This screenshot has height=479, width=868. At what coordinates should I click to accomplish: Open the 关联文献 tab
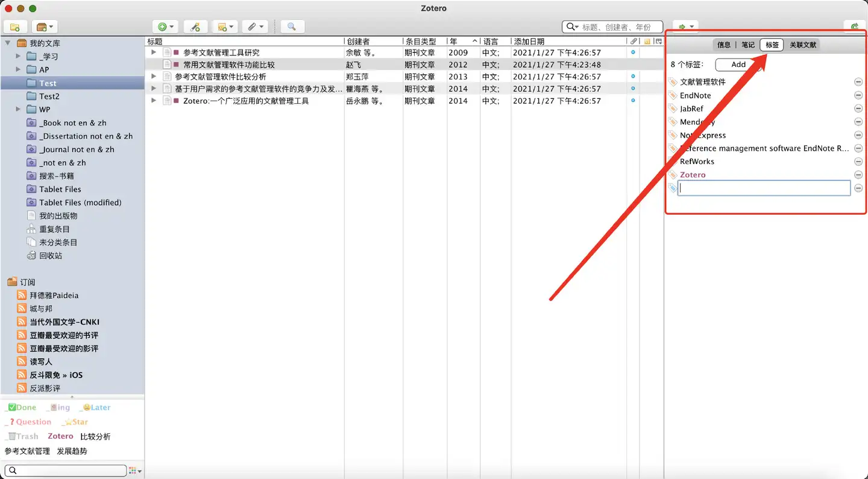[803, 45]
